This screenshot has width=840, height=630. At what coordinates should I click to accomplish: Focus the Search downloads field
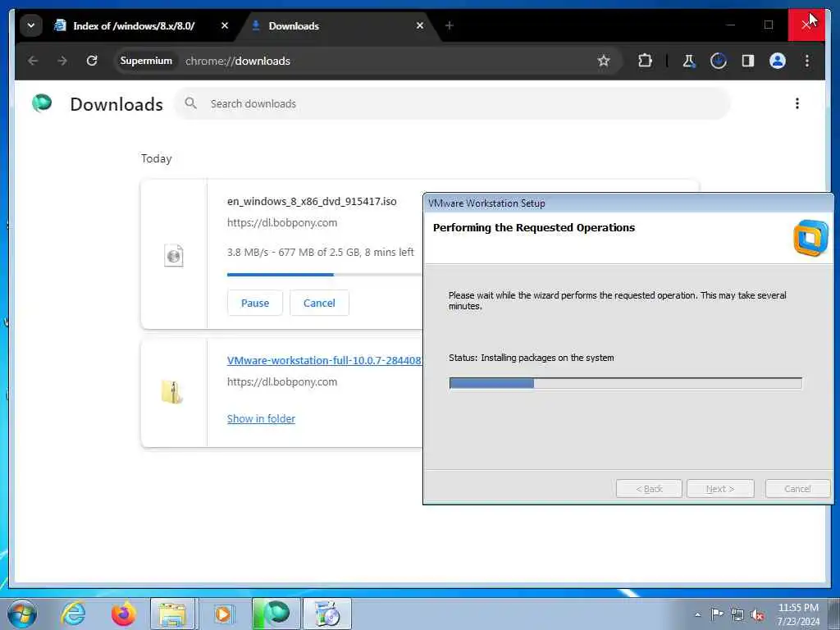click(x=453, y=103)
